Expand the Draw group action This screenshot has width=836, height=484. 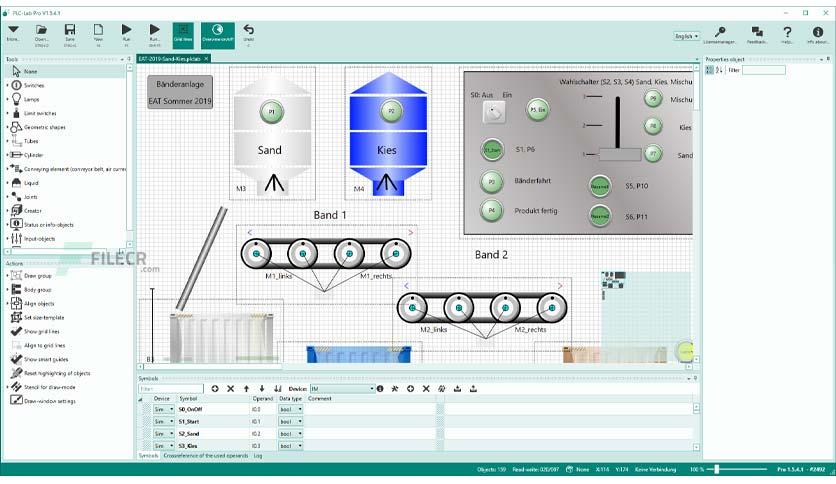(7, 276)
